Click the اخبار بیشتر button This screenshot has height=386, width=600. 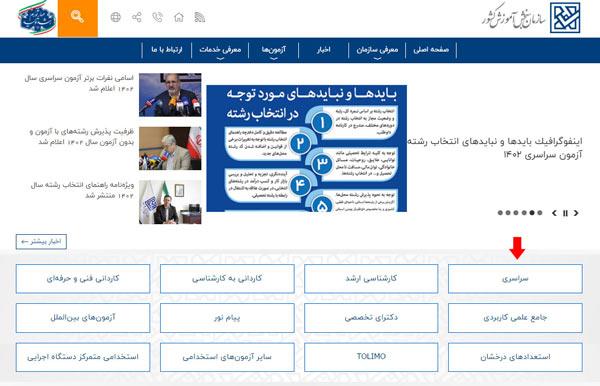point(41,241)
